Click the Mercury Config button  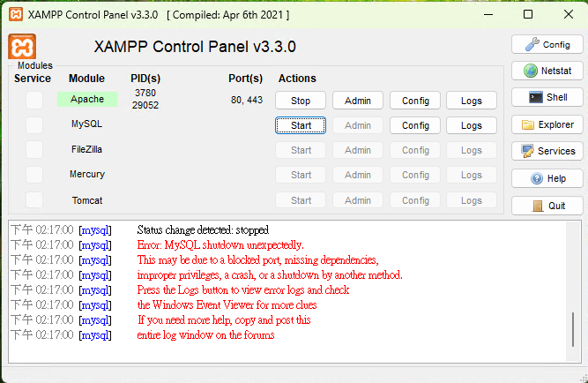pos(415,175)
